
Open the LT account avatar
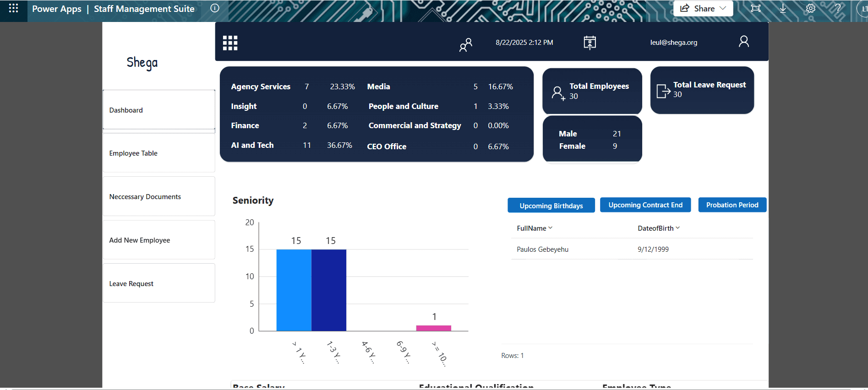click(863, 9)
